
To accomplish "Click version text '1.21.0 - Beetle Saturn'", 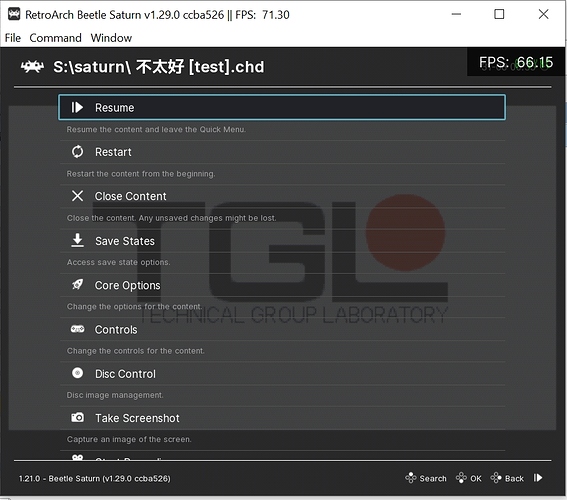I will click(x=59, y=478).
